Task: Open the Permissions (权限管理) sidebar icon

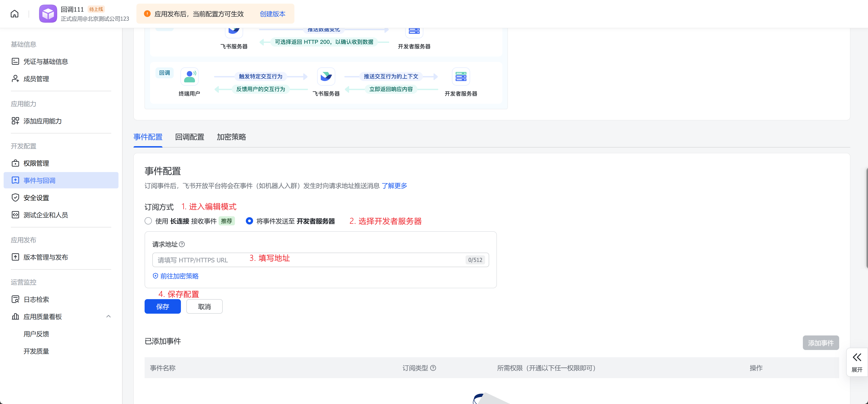Action: pyautogui.click(x=15, y=163)
